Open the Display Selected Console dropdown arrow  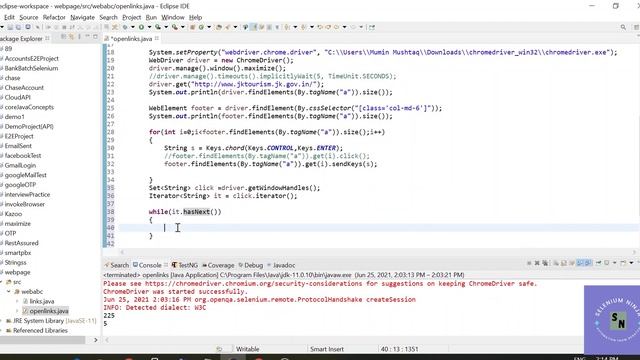tap(615, 263)
